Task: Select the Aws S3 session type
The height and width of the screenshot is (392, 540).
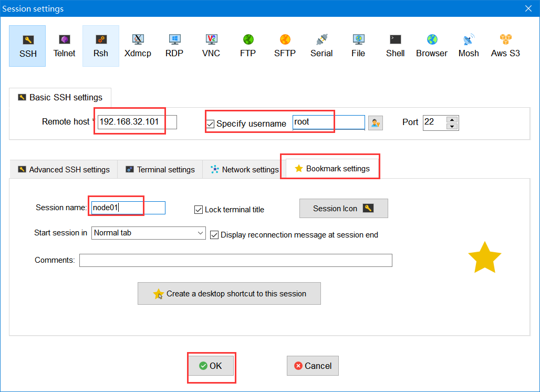Action: coord(505,46)
